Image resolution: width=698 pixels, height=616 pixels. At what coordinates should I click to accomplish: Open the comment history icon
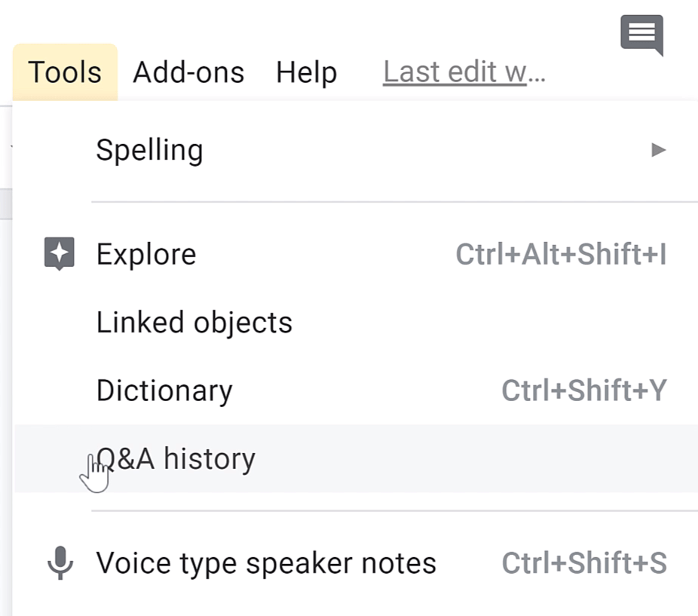[642, 35]
